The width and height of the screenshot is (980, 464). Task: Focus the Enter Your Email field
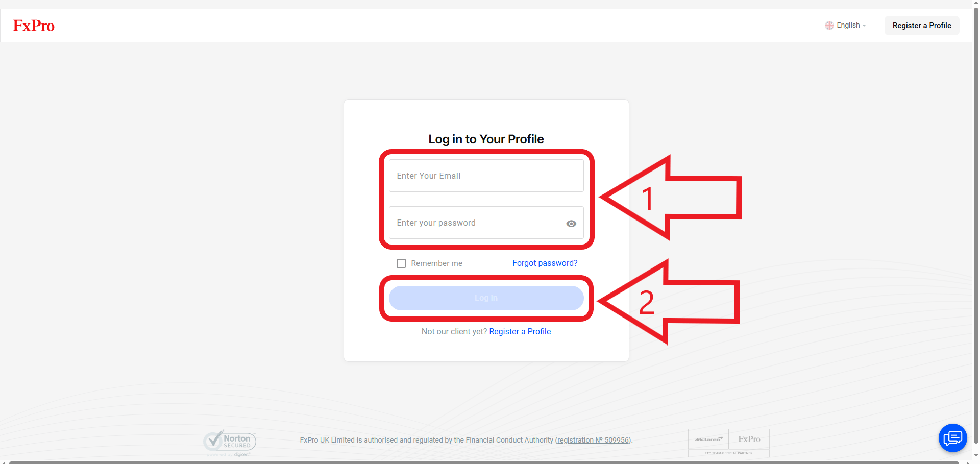point(486,176)
